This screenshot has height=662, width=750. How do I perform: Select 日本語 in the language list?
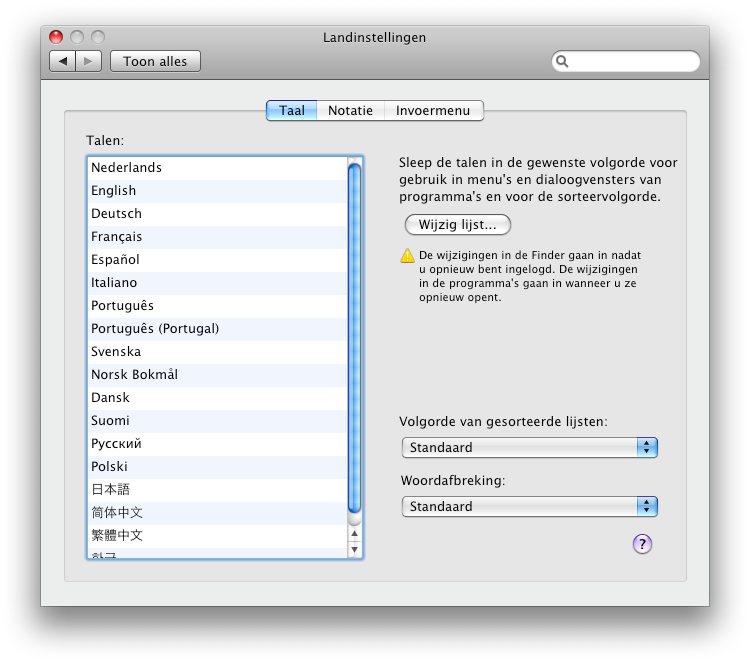tap(218, 489)
